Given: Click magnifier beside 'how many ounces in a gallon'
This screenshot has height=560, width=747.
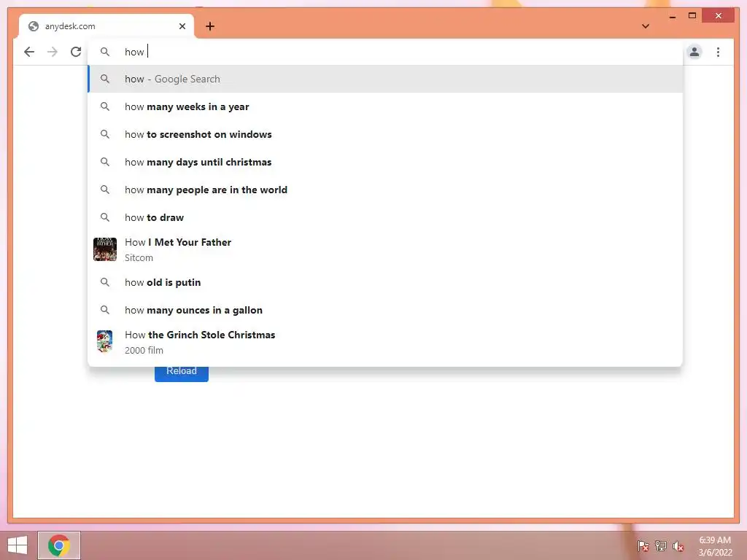Looking at the screenshot, I should tap(105, 309).
